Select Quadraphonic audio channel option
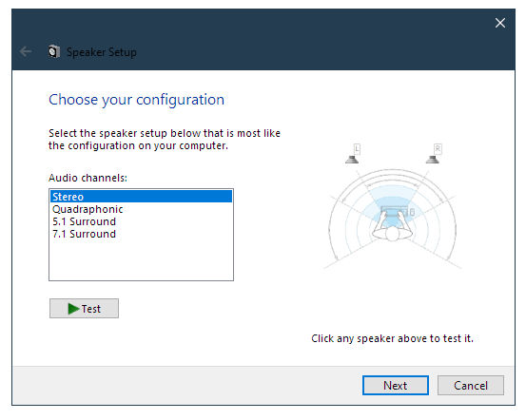The height and width of the screenshot is (420, 526). pyautogui.click(x=141, y=209)
